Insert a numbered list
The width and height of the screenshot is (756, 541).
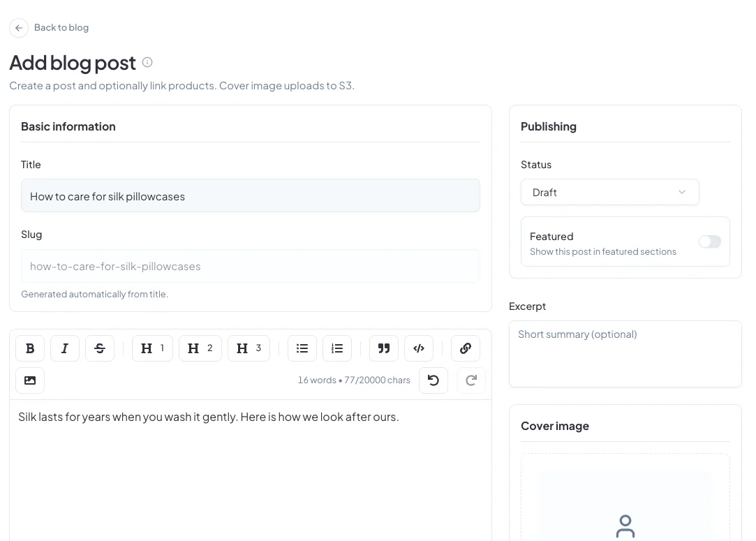click(337, 348)
